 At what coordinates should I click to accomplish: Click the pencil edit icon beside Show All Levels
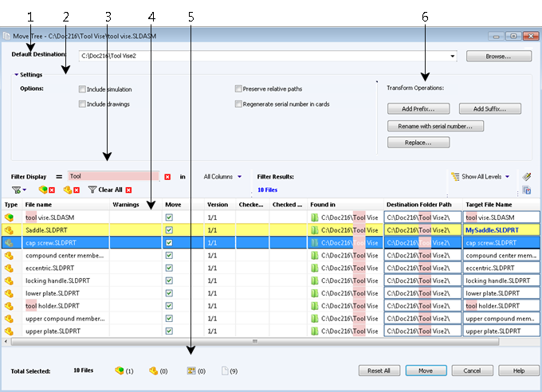[526, 176]
